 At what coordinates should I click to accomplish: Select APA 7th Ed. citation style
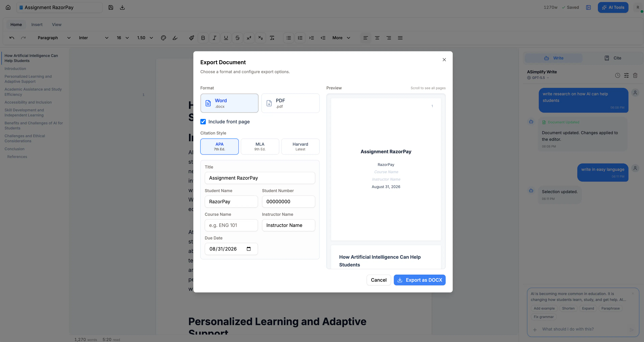click(219, 146)
